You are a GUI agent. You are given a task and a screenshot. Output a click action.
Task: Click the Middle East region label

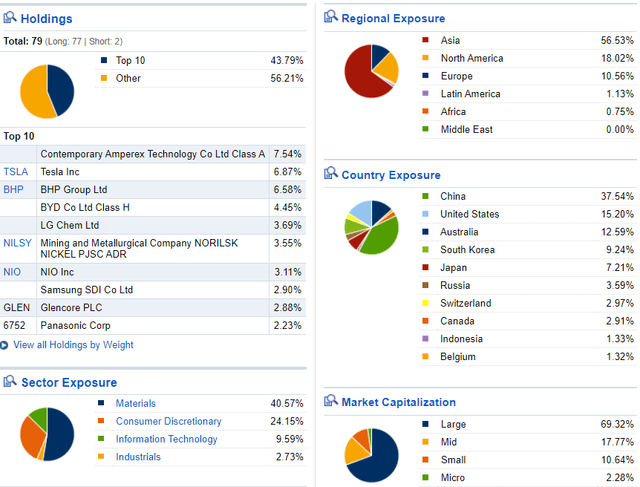[467, 129]
